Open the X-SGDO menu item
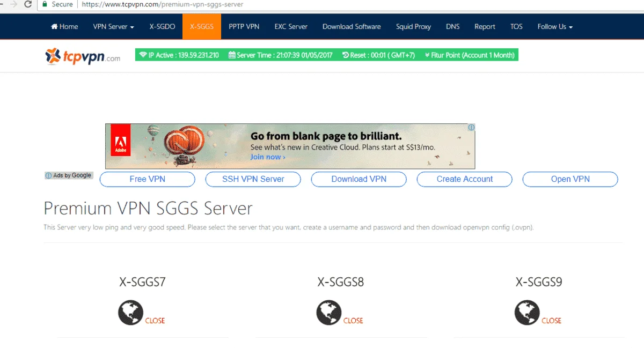Image resolution: width=644 pixels, height=348 pixels. 162,26
